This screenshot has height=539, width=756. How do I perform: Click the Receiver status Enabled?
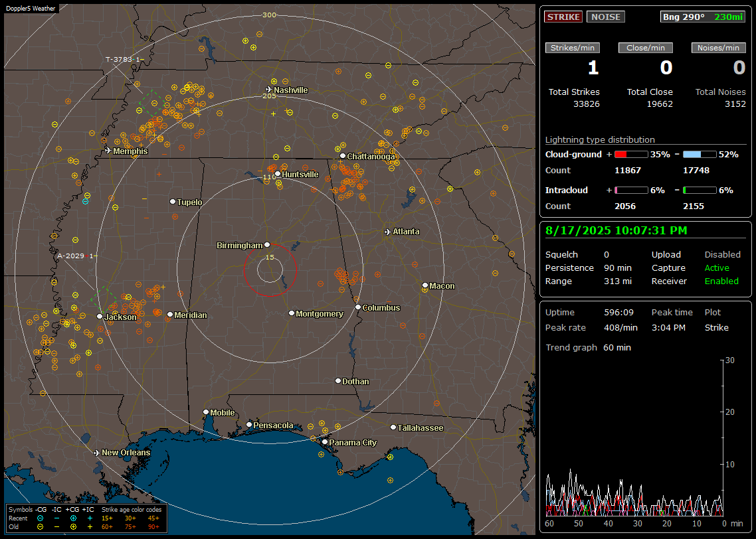point(721,281)
